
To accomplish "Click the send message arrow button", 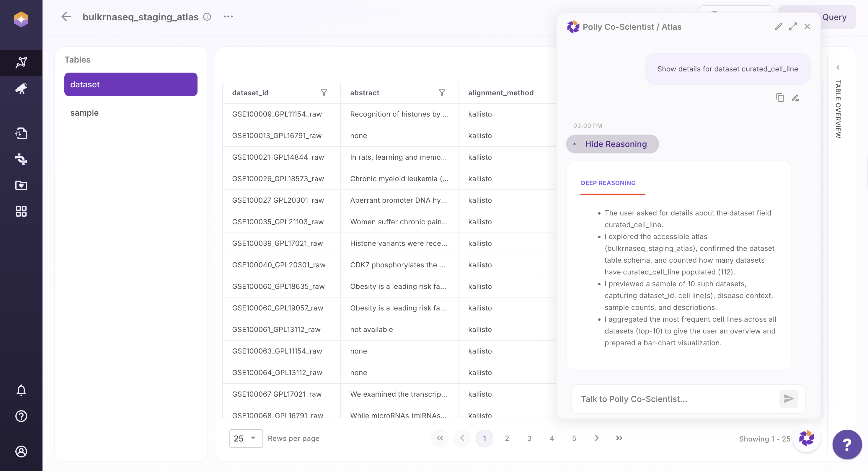I will coord(789,399).
